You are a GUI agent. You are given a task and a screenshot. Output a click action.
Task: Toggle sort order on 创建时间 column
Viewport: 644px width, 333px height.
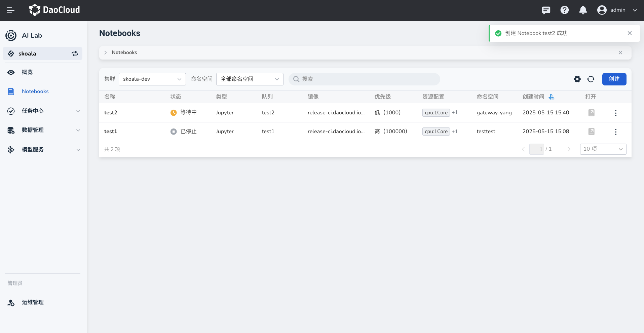coord(551,97)
